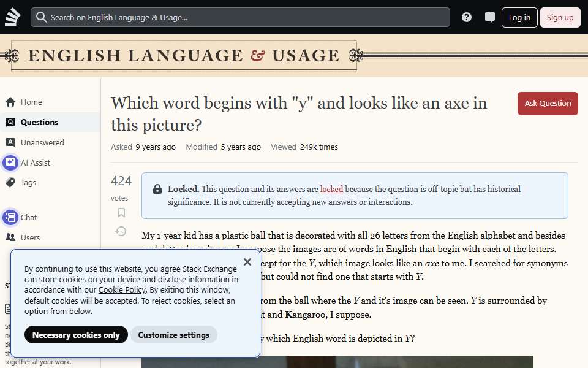
Task: Open the Cookie Policy link
Action: tap(122, 290)
